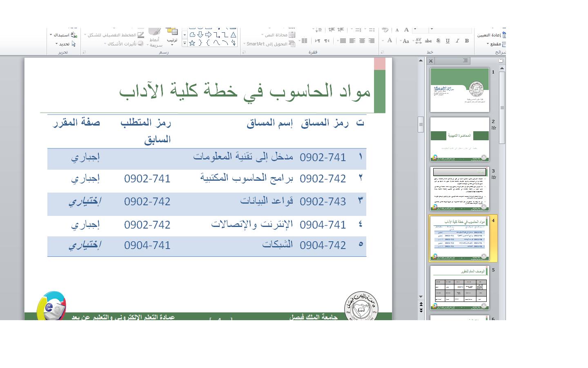Click the slide editor vertical scrollbar handle

(x=421, y=124)
